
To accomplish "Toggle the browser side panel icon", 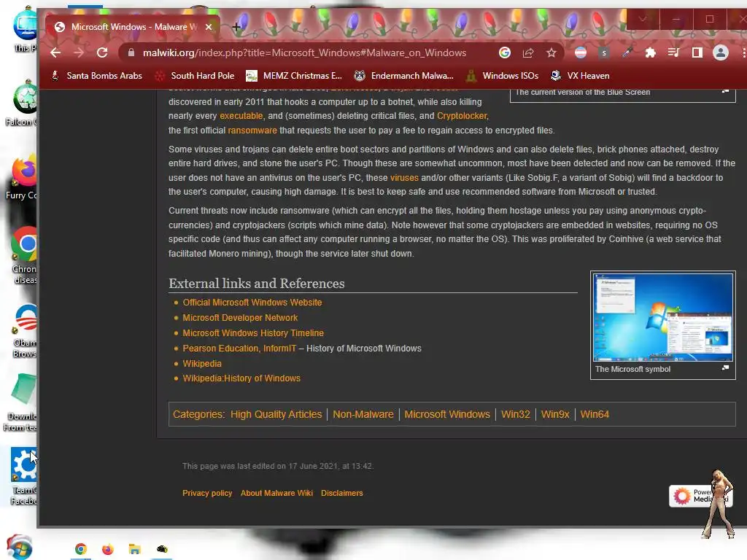I will pyautogui.click(x=697, y=52).
